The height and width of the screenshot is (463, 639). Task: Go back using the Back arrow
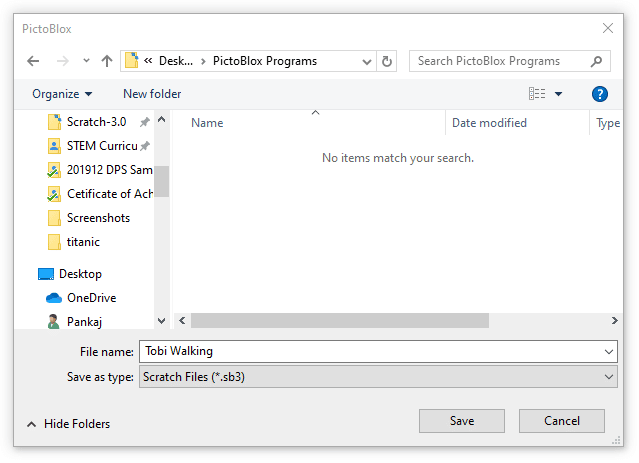coord(33,61)
